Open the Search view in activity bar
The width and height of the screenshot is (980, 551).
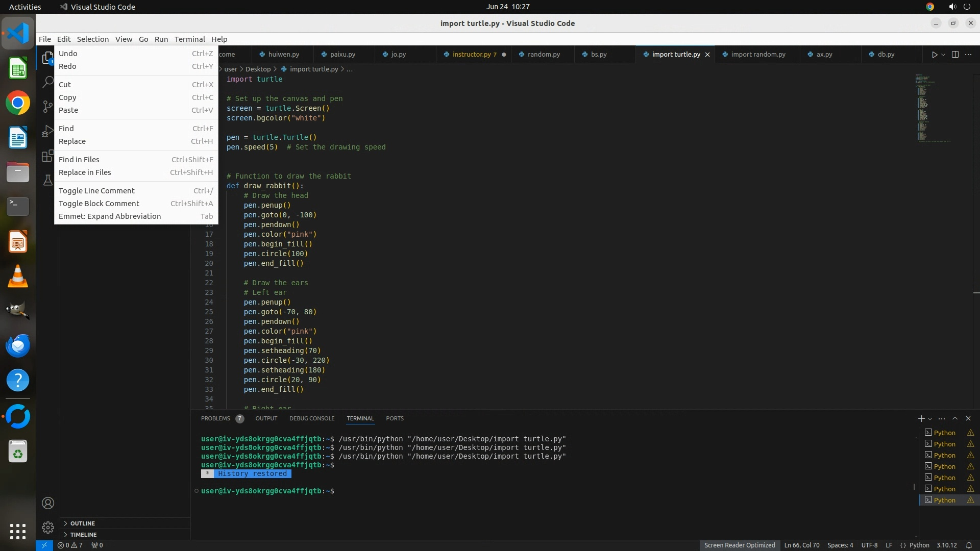pos(47,82)
